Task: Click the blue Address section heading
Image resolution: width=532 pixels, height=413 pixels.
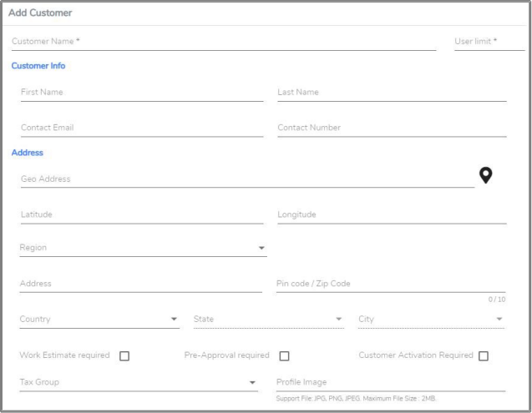Action: point(27,153)
